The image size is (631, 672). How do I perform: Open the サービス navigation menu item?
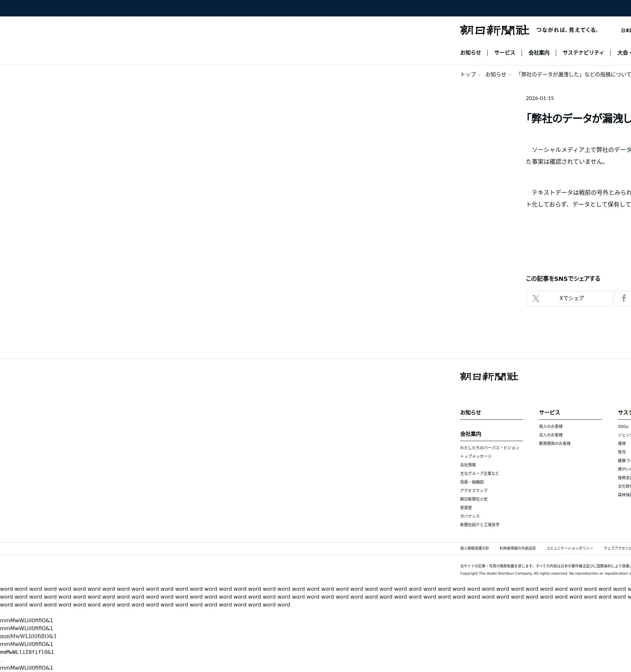point(504,53)
